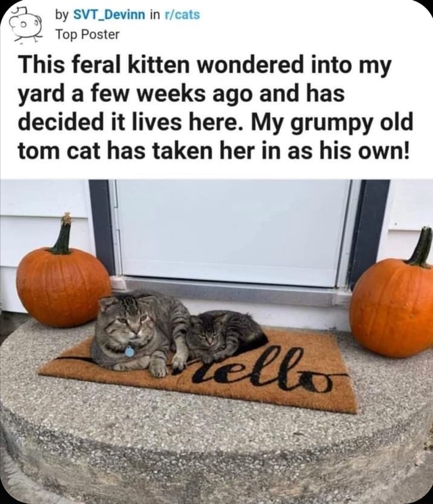433x504 pixels.
Task: Visit the SVT_Devinn user profile
Action: (x=110, y=15)
